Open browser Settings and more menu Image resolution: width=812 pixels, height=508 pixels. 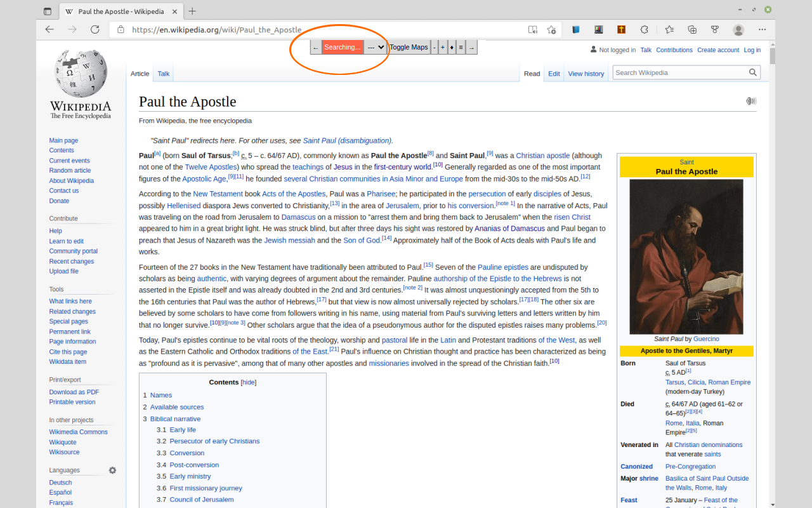coord(762,29)
